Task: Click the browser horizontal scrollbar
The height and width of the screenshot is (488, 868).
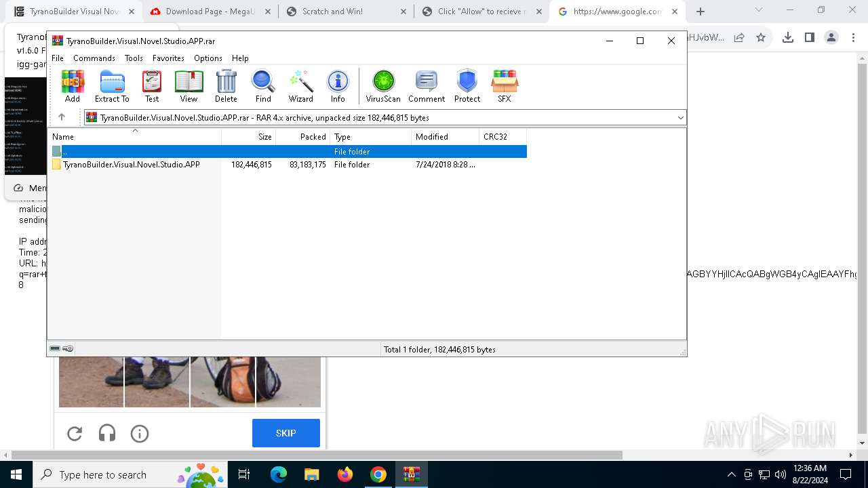Action: [317, 455]
